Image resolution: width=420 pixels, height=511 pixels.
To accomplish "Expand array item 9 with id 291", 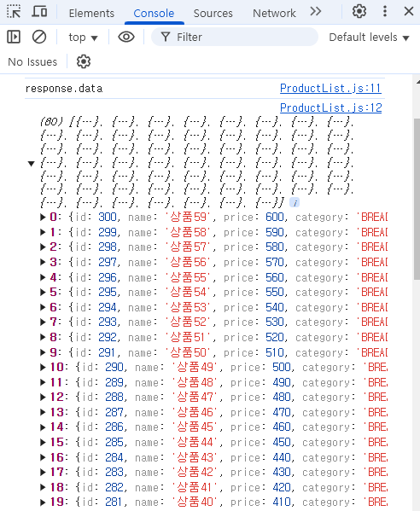I will click(x=43, y=352).
